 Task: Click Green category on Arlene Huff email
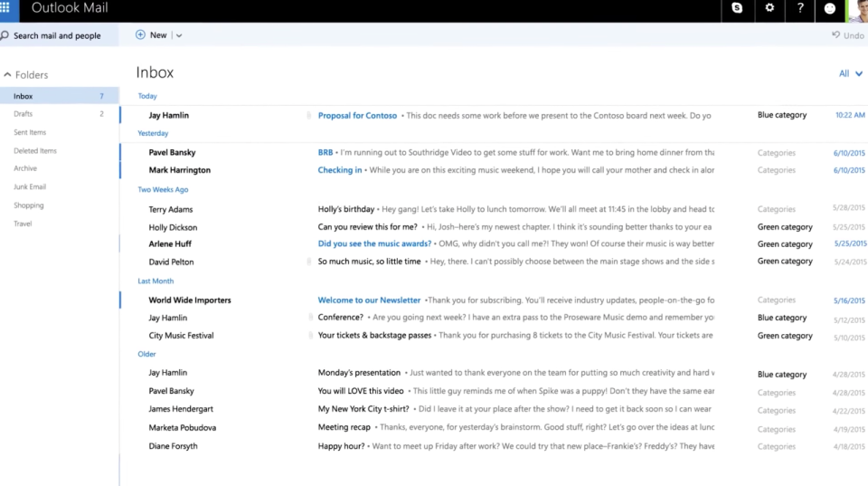tap(785, 244)
